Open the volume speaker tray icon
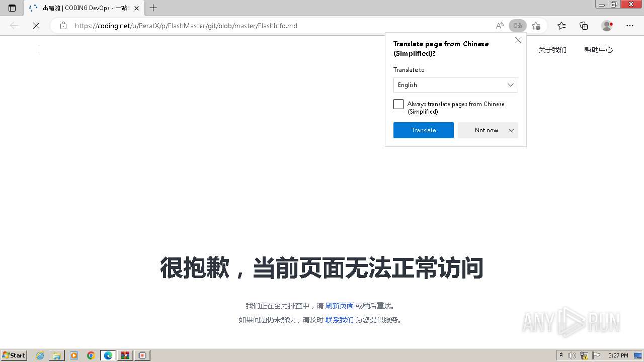 [572, 355]
